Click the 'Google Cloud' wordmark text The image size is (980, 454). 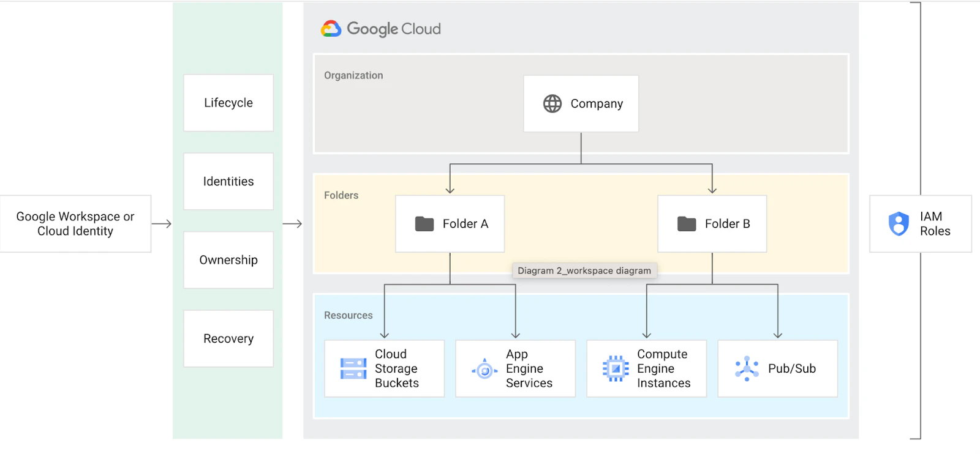pos(394,29)
